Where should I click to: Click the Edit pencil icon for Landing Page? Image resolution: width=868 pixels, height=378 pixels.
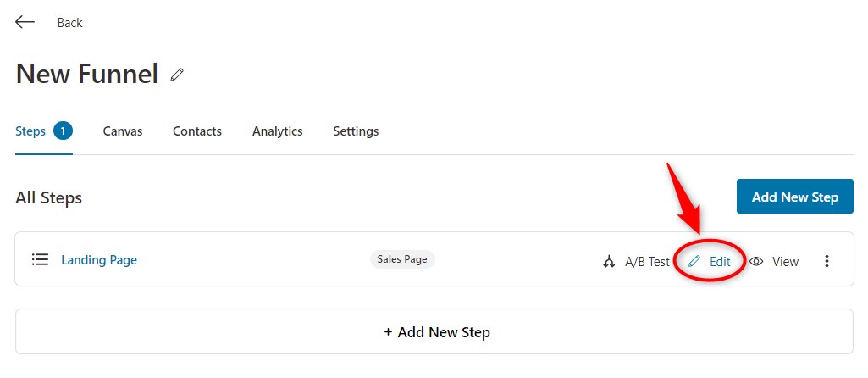pyautogui.click(x=694, y=261)
